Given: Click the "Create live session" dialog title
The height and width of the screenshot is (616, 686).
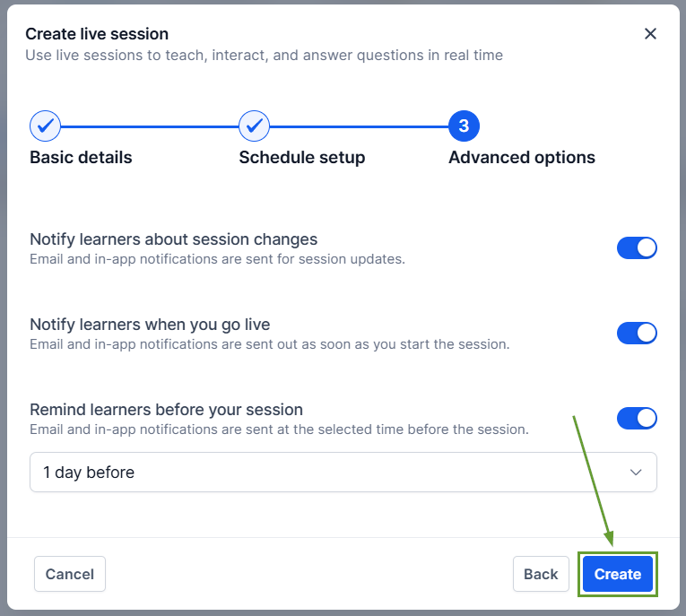Looking at the screenshot, I should pos(97,34).
